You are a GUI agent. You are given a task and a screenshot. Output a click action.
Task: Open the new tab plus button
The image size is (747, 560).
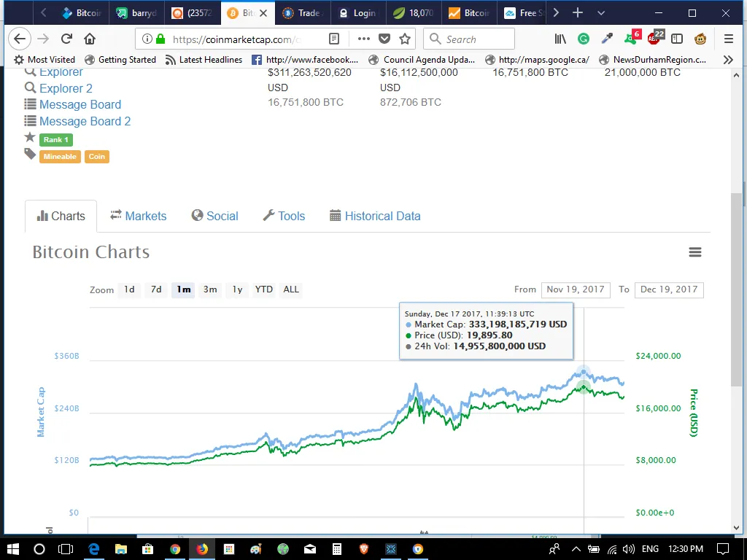[x=578, y=13]
